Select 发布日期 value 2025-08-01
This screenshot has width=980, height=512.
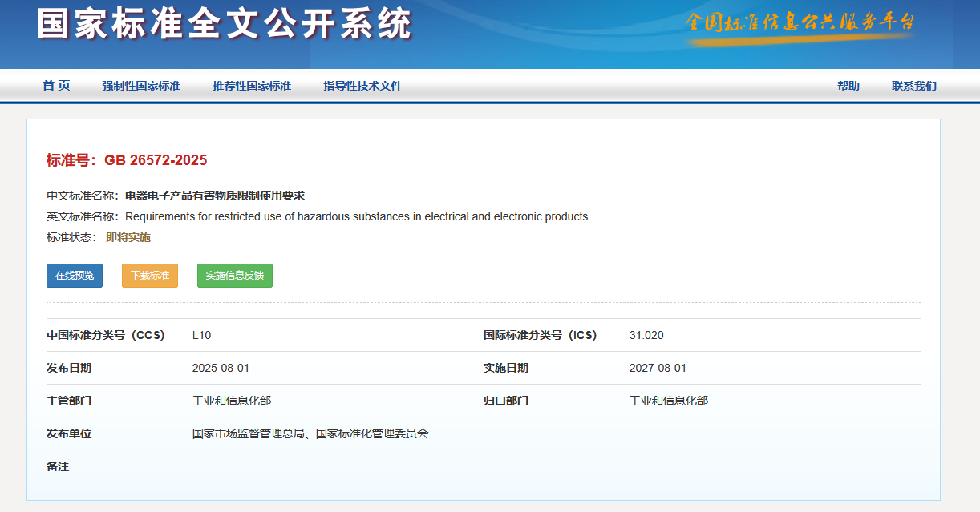[221, 368]
